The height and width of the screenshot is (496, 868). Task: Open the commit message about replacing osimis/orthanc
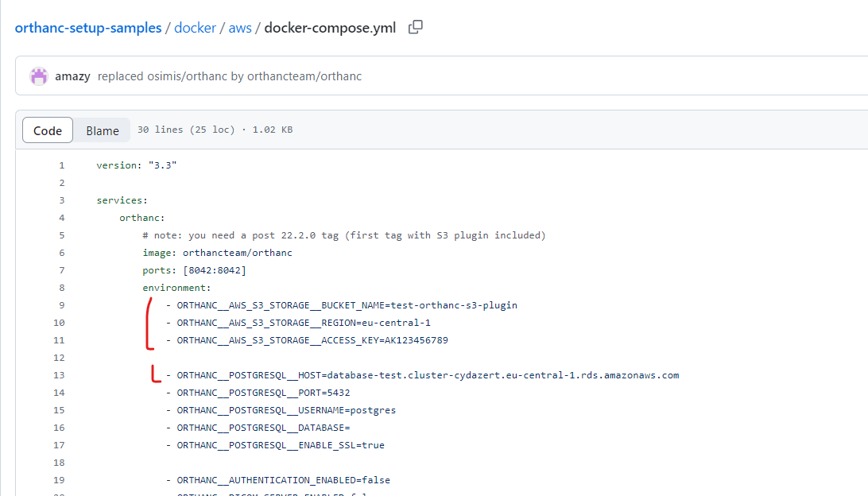(x=230, y=76)
